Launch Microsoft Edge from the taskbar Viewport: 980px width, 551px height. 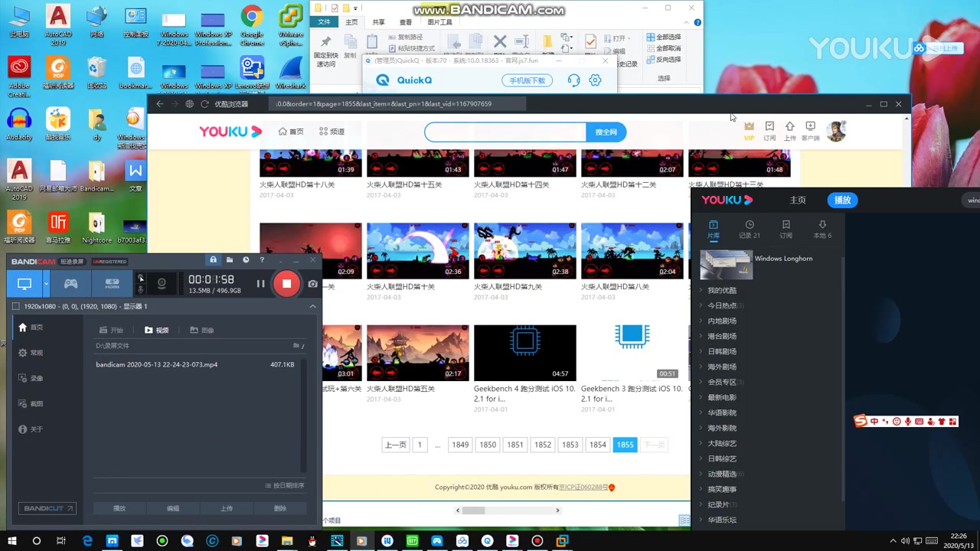point(87,541)
